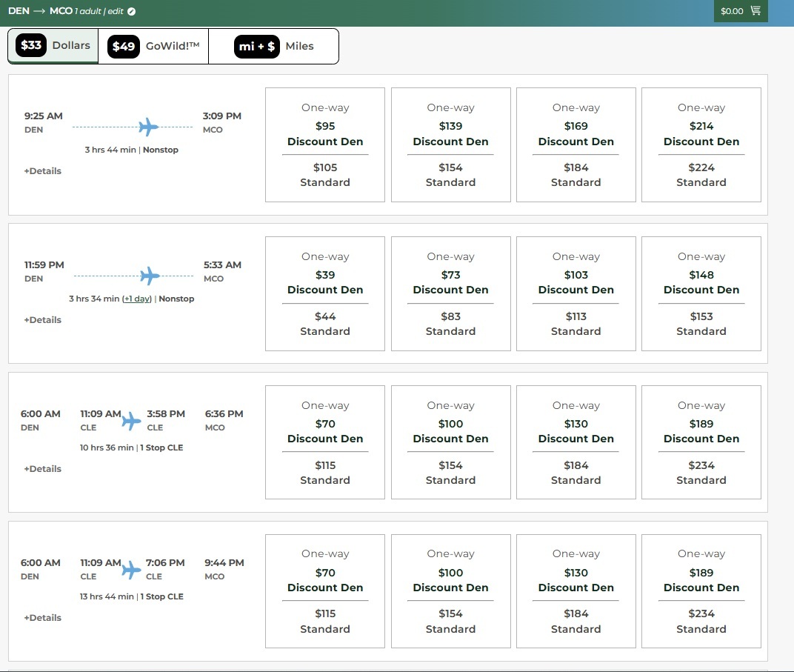Click the airplane icon on the 11:59 PM flight

pos(150,276)
